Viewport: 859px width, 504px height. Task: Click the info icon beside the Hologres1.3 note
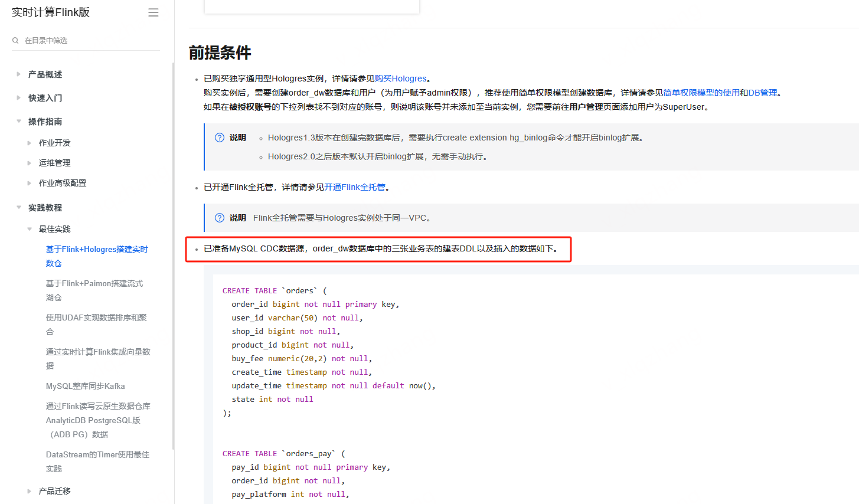coord(220,138)
